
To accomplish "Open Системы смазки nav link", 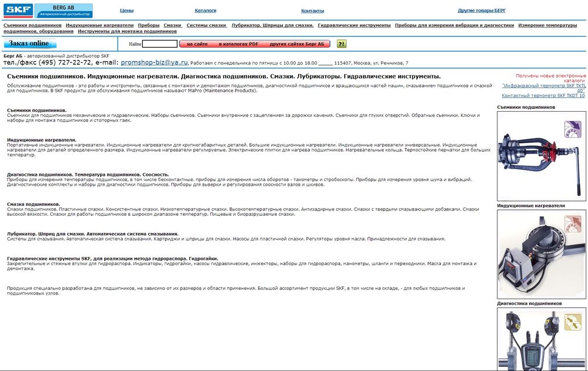I will coord(206,25).
